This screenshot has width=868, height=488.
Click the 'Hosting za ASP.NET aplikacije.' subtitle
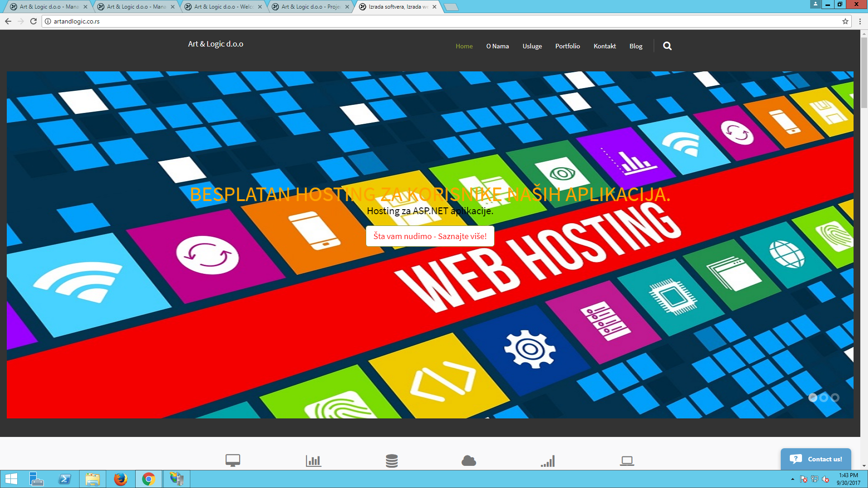pyautogui.click(x=430, y=211)
